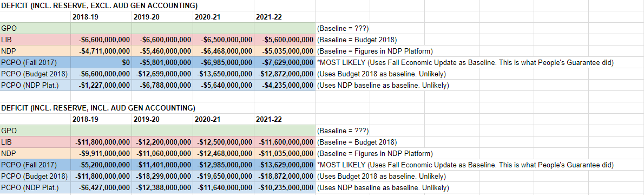This screenshot has width=644, height=195.
Task: Select the NDP row label in the Excl. Aud Gen table
Action: coord(35,51)
